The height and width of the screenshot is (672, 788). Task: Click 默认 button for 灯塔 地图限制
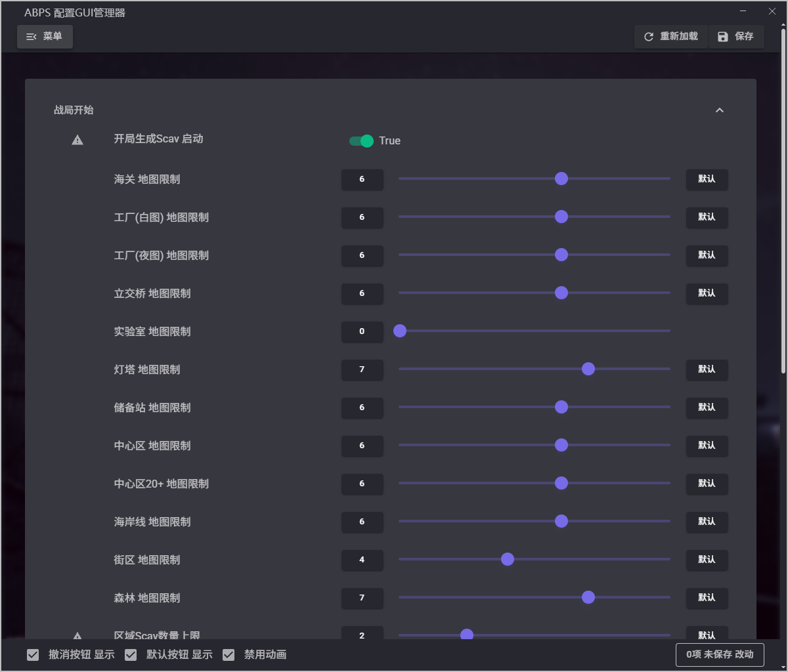pyautogui.click(x=707, y=369)
